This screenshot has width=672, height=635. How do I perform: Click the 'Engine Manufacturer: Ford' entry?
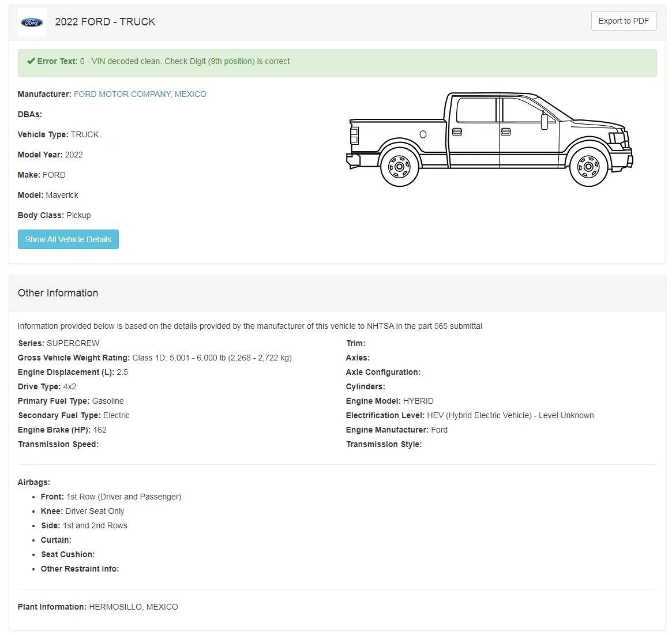(397, 430)
